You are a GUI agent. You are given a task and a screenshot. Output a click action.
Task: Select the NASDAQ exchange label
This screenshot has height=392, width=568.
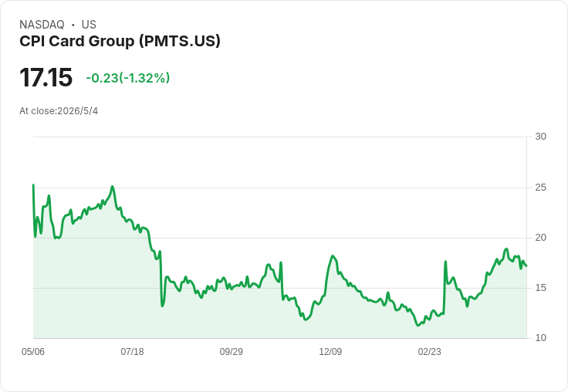42,25
